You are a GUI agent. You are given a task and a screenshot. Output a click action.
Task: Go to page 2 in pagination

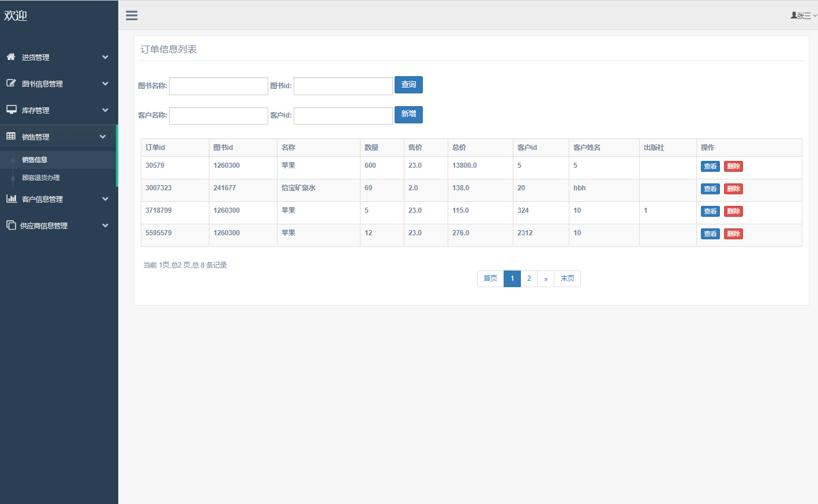(x=529, y=279)
